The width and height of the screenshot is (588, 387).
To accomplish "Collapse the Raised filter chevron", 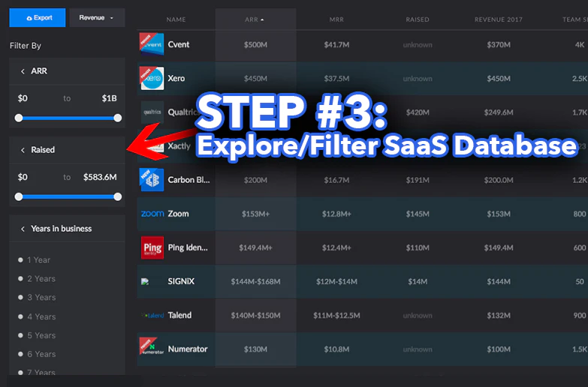I will tap(23, 150).
